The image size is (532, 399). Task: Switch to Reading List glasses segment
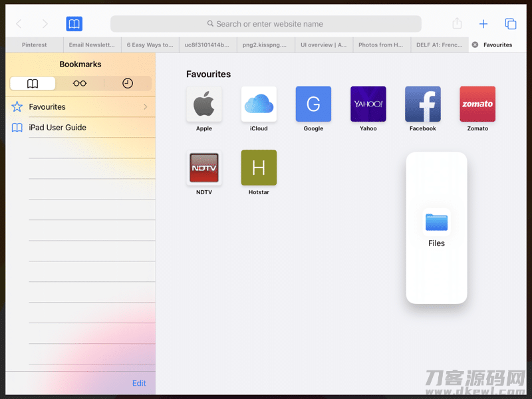[80, 84]
